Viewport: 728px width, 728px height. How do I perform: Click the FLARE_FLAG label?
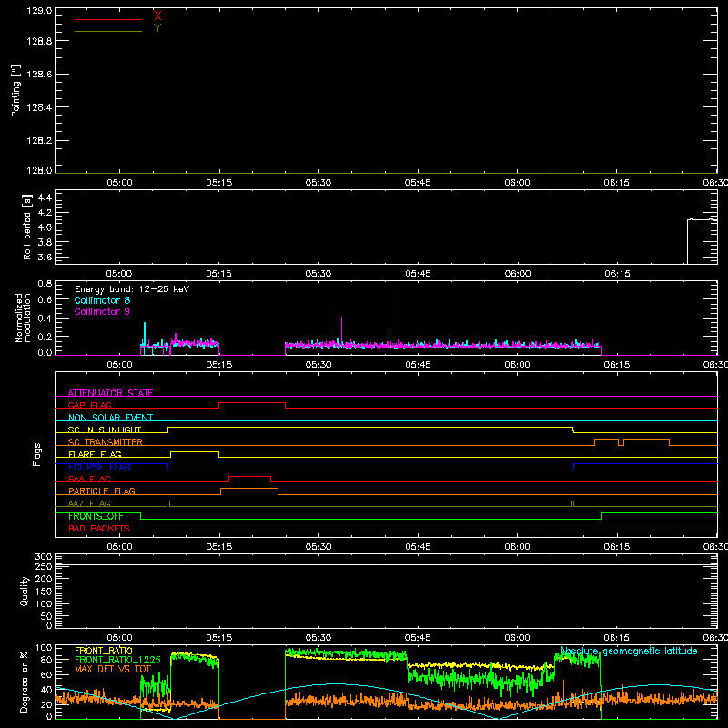95,454
